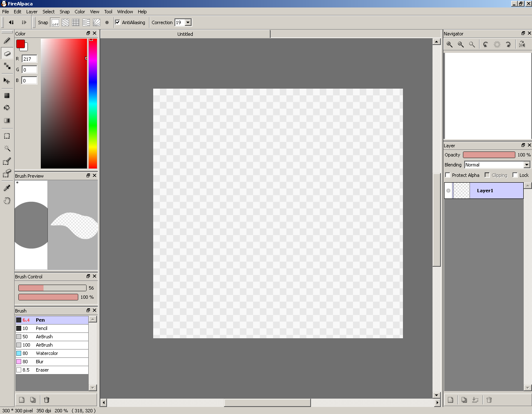
Task: Expand the Correction value dropdown
Action: click(188, 22)
